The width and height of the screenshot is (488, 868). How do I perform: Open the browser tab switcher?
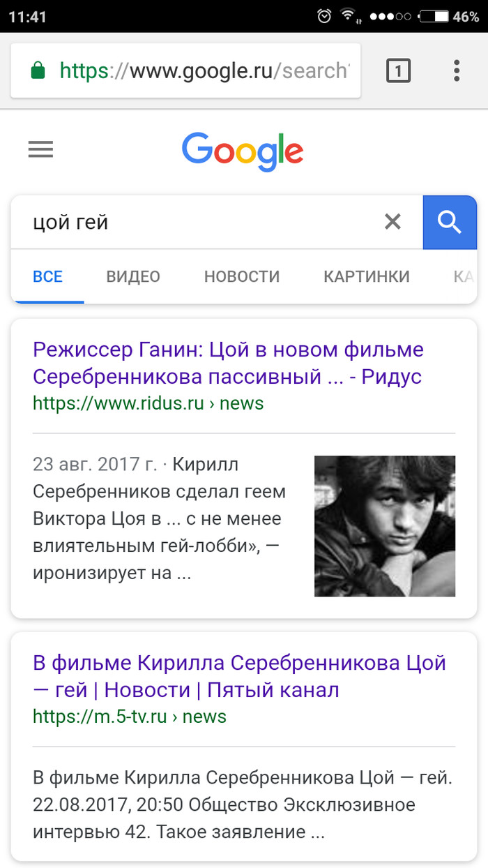[x=398, y=70]
